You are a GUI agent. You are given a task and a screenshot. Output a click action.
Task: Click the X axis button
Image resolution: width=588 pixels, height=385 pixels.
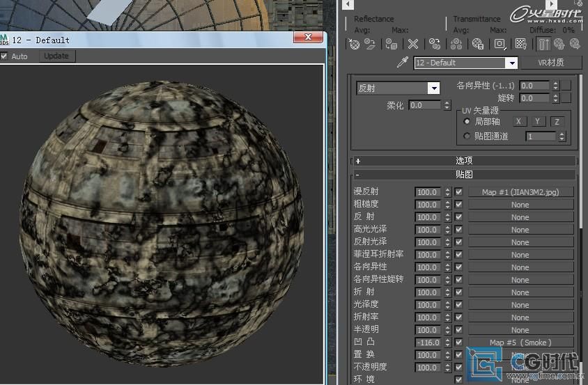point(518,121)
